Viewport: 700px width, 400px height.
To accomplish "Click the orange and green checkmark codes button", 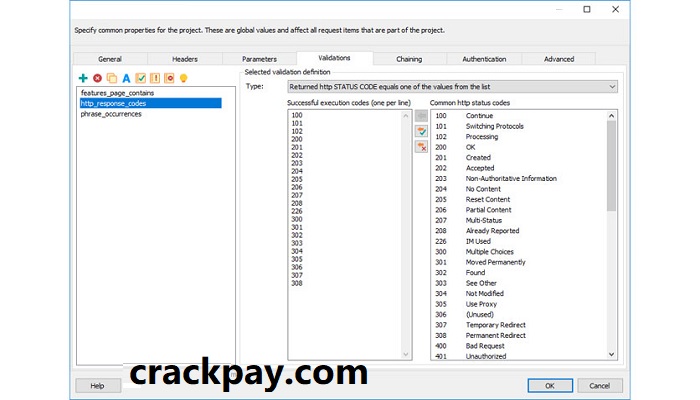I will pos(421,131).
